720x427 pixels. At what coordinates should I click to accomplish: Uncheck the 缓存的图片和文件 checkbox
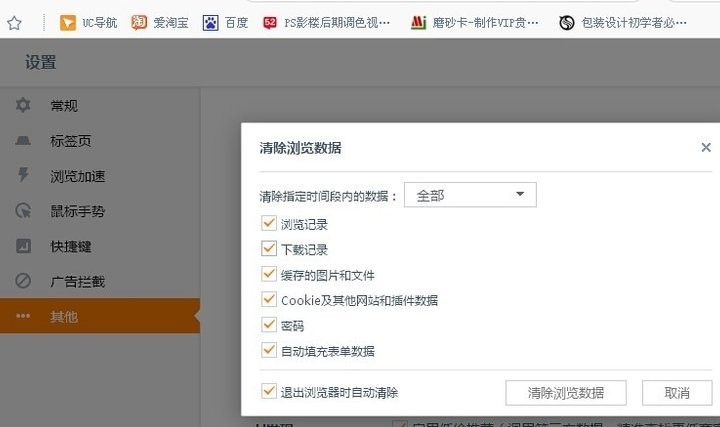coord(269,274)
